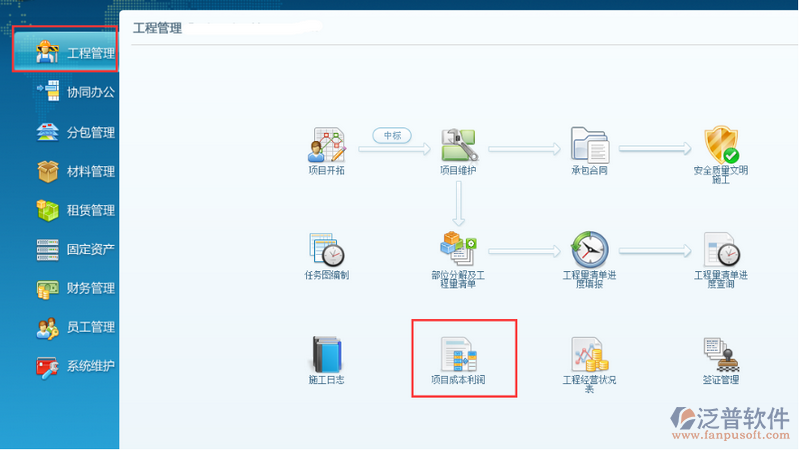Click the 员工管理 people icon
Viewport: 800px width, 451px height.
[x=47, y=328]
